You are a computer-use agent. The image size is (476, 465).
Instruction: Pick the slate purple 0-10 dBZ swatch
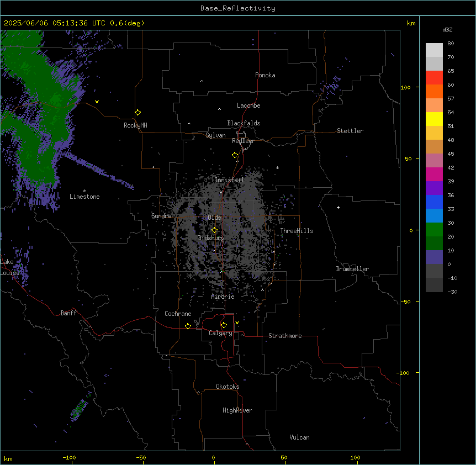(x=434, y=257)
